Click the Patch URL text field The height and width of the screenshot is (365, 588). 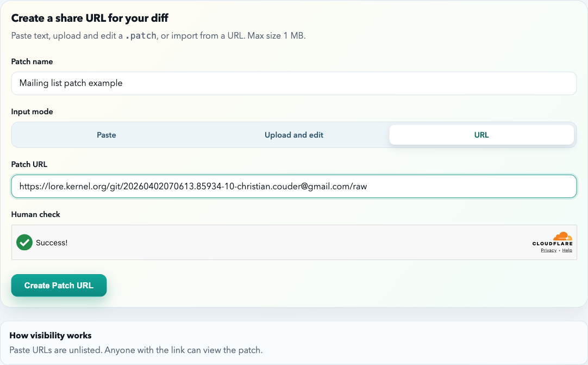pyautogui.click(x=293, y=186)
